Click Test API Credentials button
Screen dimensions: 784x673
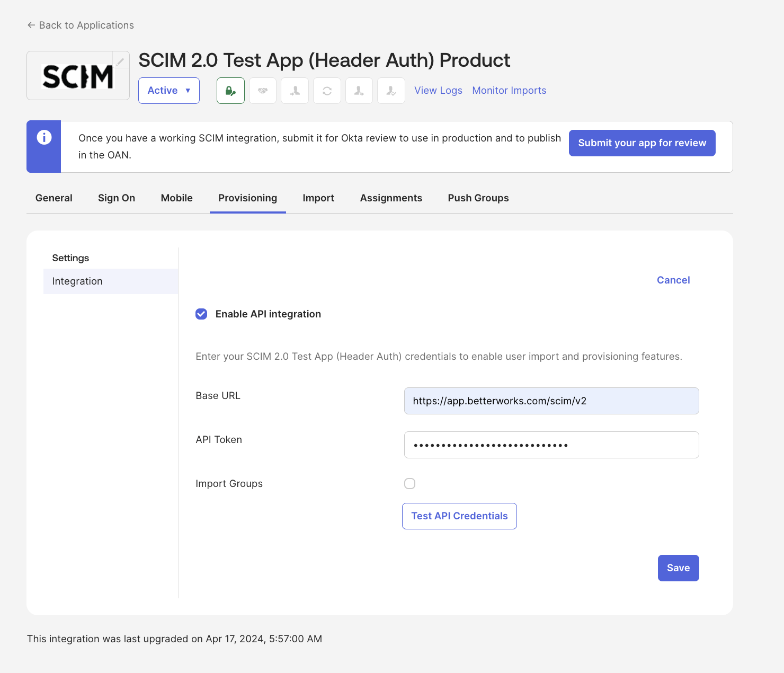pos(459,516)
